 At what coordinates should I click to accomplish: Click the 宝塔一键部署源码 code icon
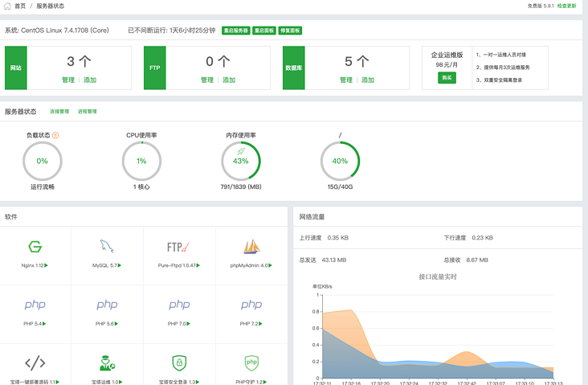coord(35,362)
